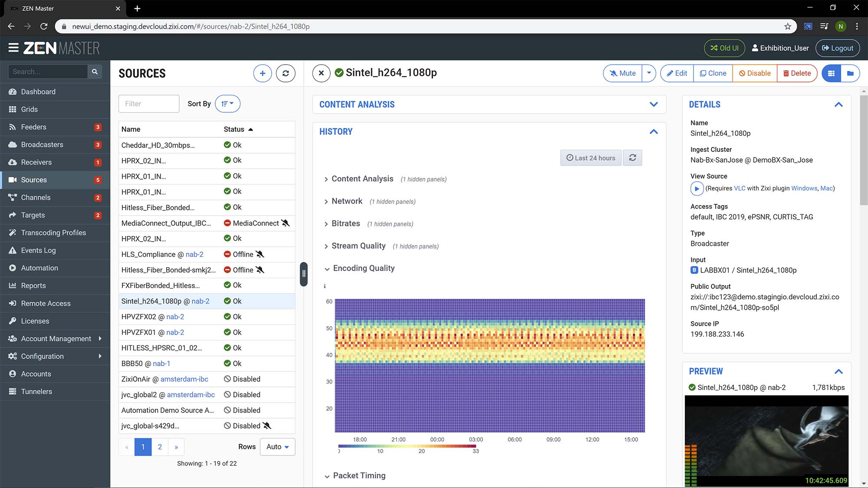Open the Last 24 hours time range

[591, 158]
